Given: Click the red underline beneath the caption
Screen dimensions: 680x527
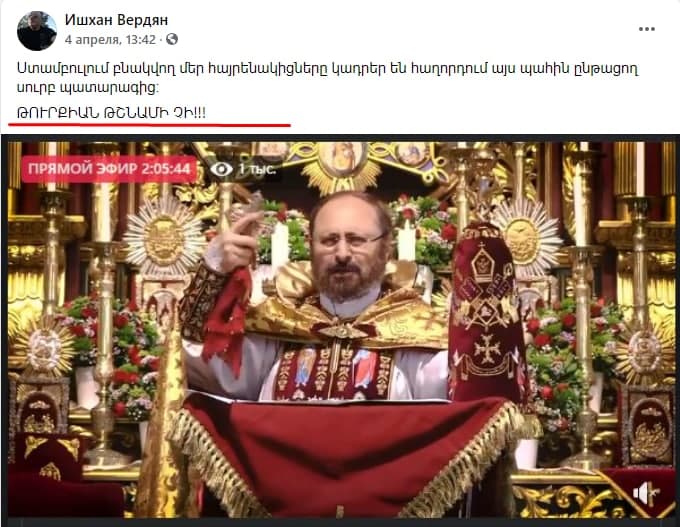Looking at the screenshot, I should coord(149,125).
